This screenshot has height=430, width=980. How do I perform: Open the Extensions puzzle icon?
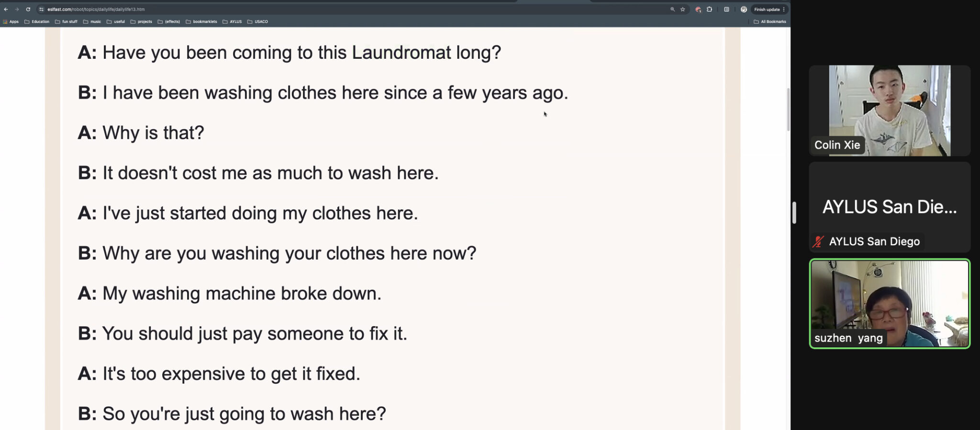point(709,9)
